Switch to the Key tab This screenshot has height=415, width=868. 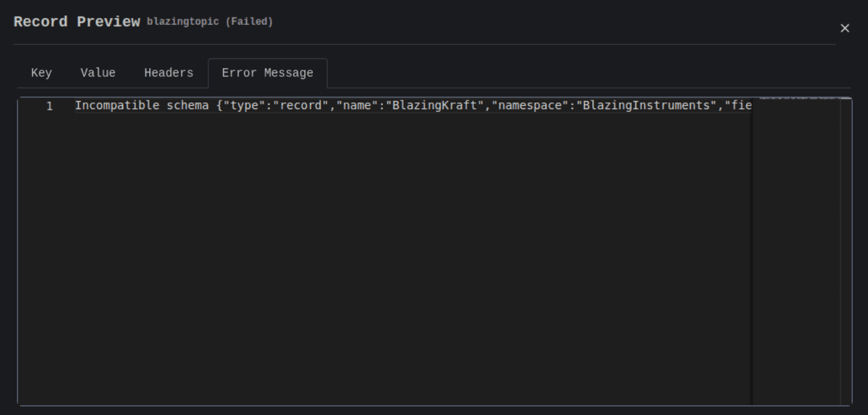tap(42, 73)
